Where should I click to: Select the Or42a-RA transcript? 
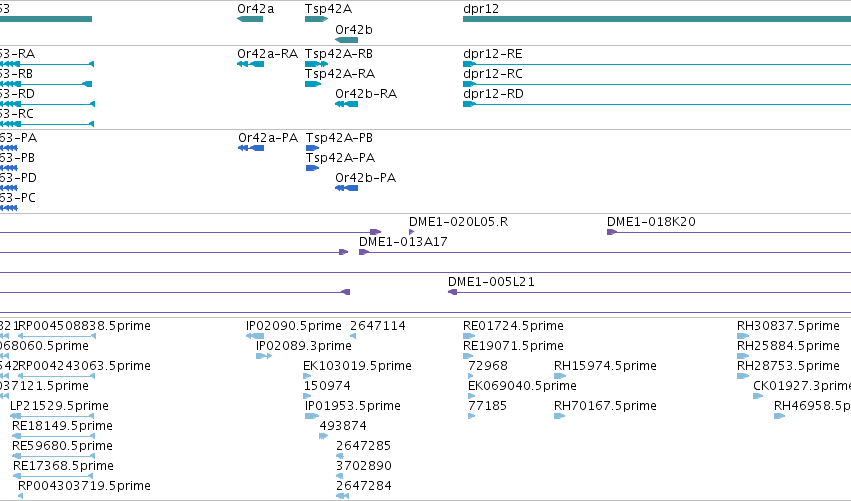[x=251, y=64]
